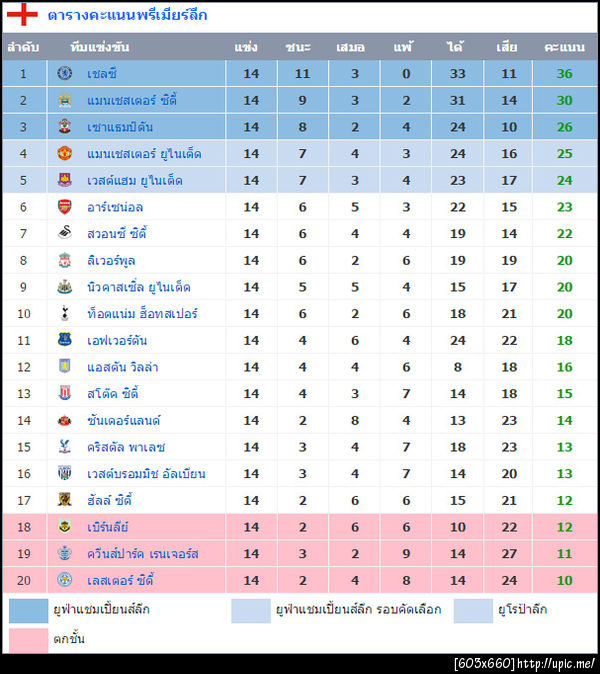Screen dimensions: 600x674
Task: Click the Chelsea club crest icon
Action: pyautogui.click(x=65, y=73)
